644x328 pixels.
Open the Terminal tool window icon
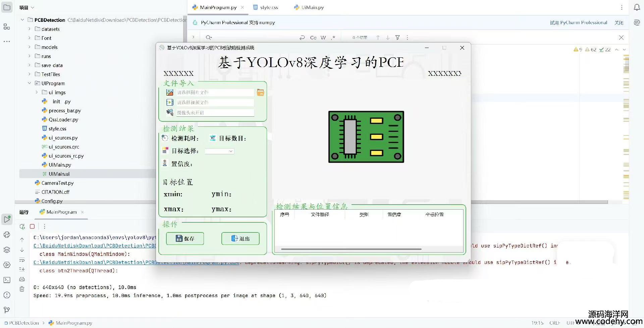(7, 280)
